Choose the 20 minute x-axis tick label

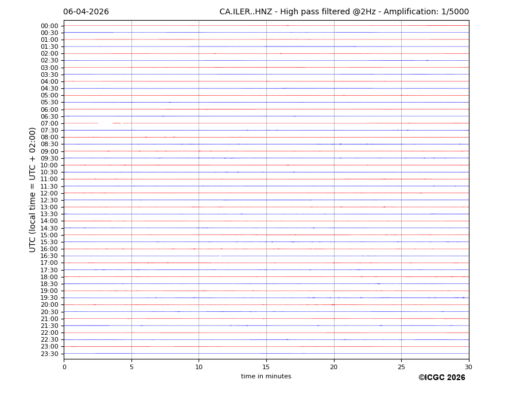(x=334, y=367)
